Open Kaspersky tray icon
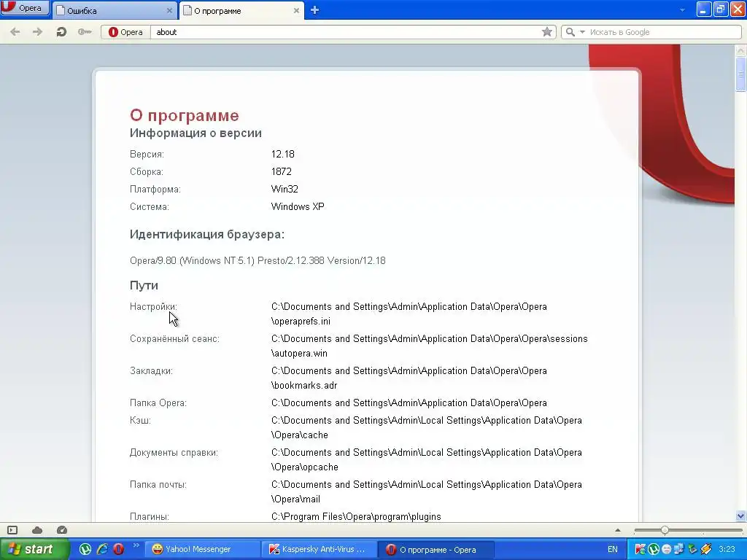The image size is (747, 560). [640, 549]
